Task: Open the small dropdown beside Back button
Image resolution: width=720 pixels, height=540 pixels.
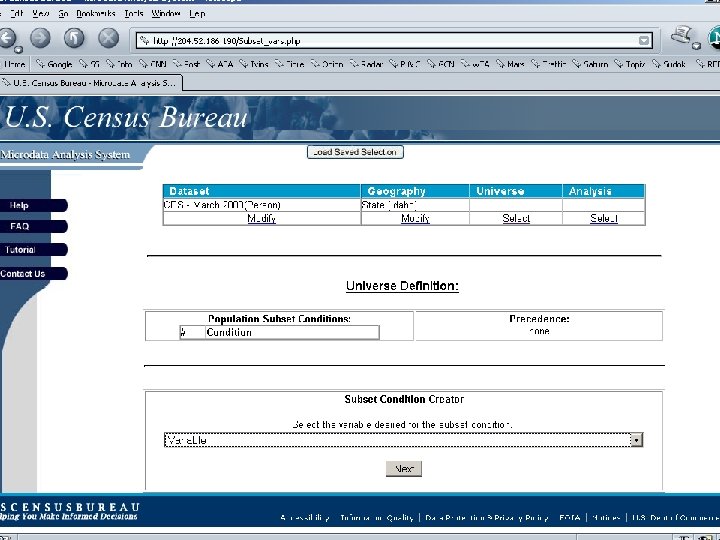Action: 18,49
